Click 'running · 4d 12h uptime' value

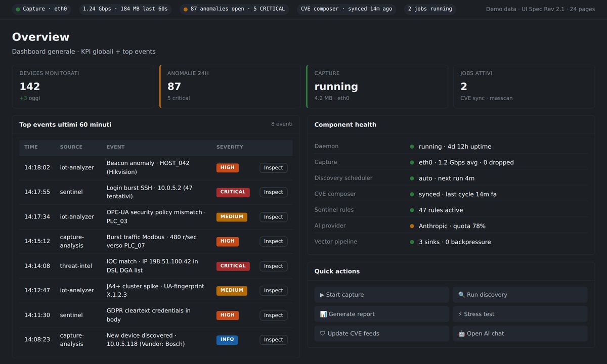455,147
